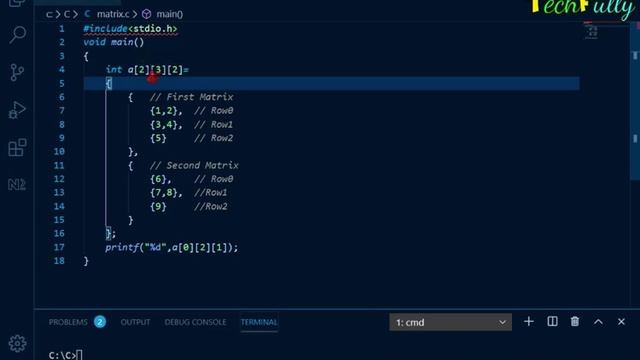Split the terminal panel
Image resolution: width=640 pixels, height=360 pixels.
[552, 322]
